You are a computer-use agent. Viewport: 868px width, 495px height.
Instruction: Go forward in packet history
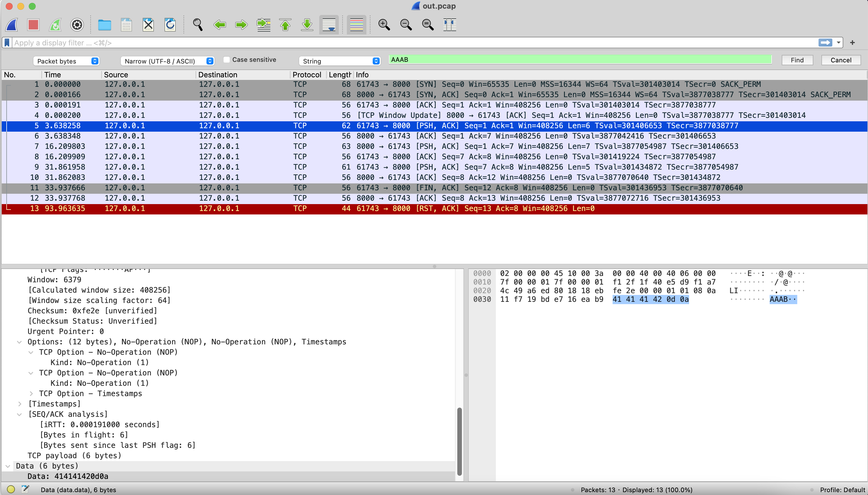pyautogui.click(x=242, y=24)
